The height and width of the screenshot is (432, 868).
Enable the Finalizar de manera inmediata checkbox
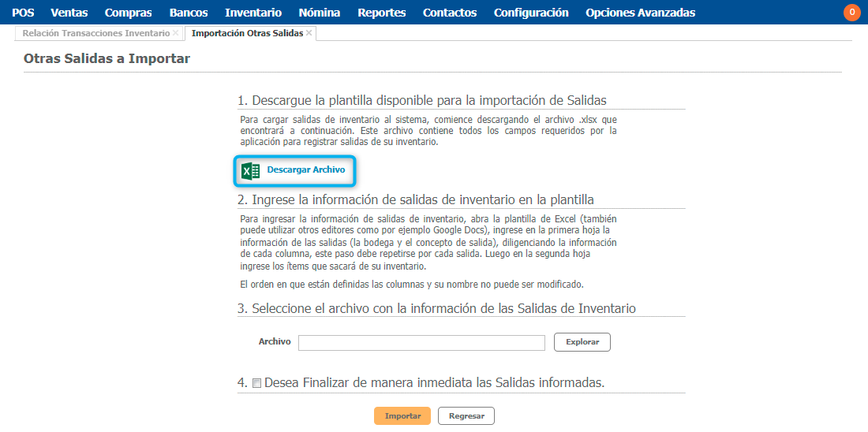[x=256, y=384]
